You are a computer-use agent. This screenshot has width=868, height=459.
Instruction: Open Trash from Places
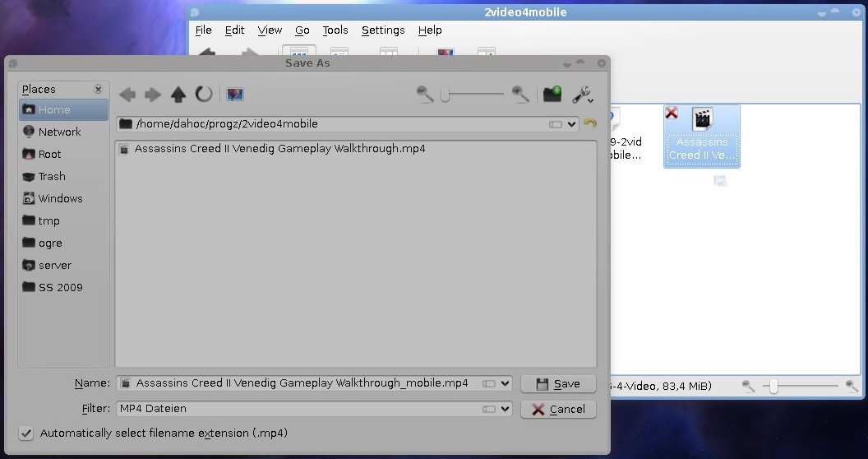click(63, 176)
